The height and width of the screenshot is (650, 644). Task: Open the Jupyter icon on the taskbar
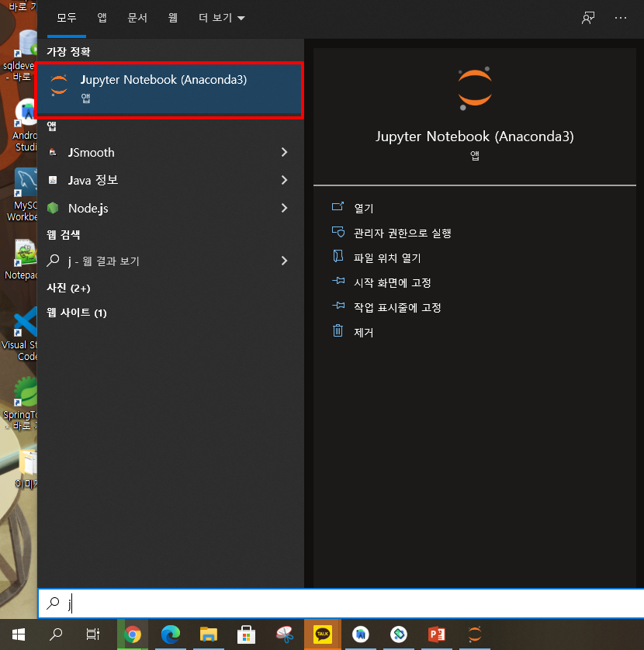475,634
